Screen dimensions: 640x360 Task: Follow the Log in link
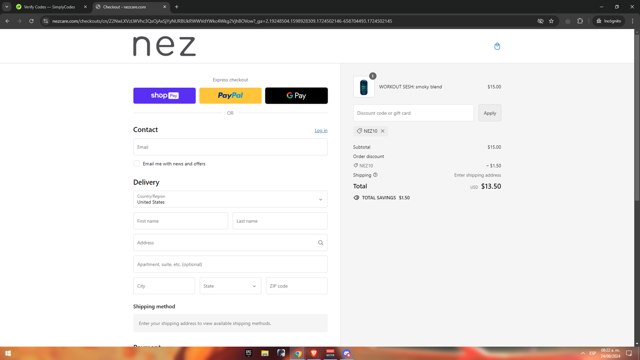(x=321, y=131)
